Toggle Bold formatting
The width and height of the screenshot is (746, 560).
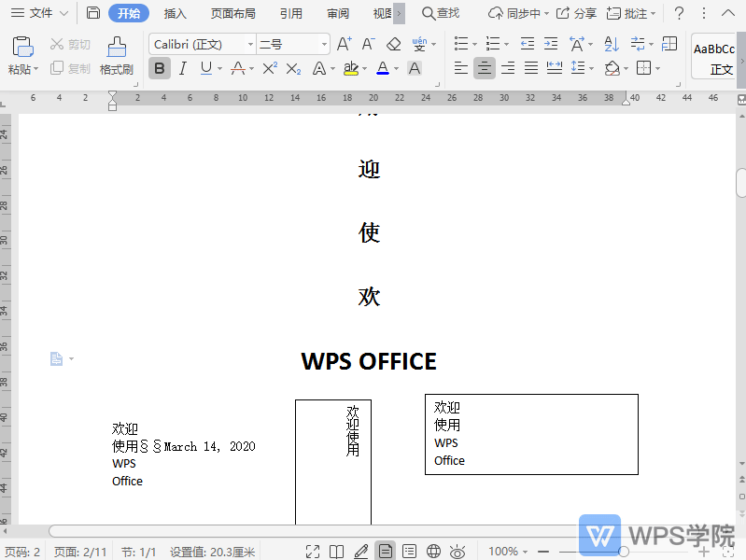coord(160,68)
